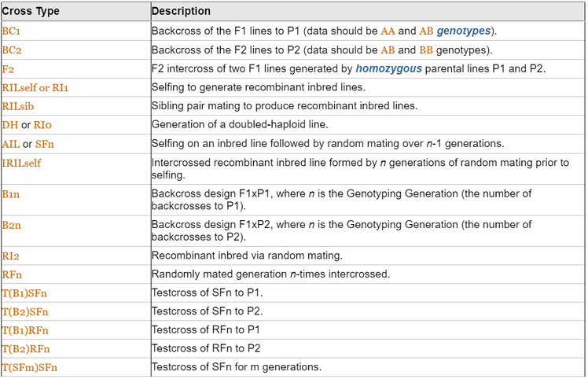Image resolution: width=588 pixels, height=379 pixels.
Task: Click the 'Description' column header
Action: [x=181, y=12]
